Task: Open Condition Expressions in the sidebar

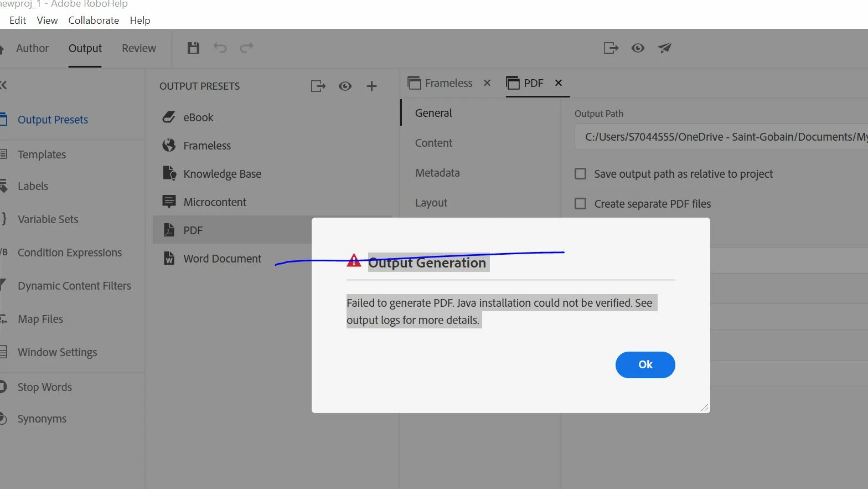Action: pos(70,253)
